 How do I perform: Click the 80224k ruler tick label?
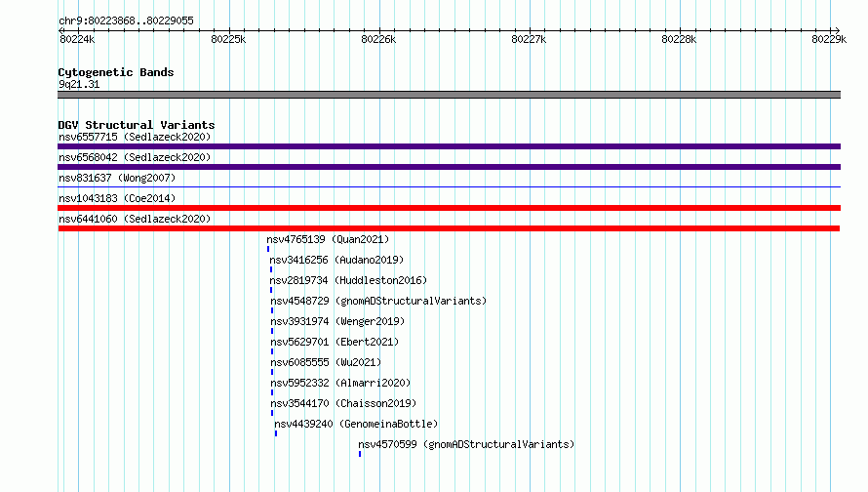77,39
